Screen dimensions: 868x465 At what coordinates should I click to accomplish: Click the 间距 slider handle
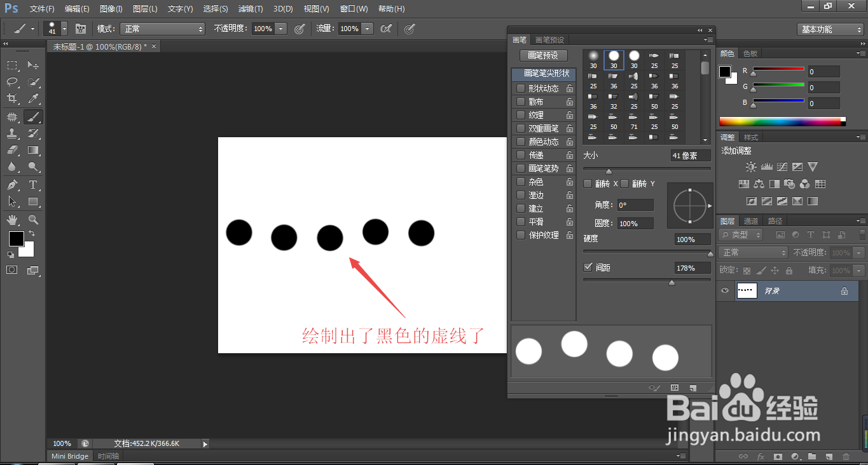point(672,283)
